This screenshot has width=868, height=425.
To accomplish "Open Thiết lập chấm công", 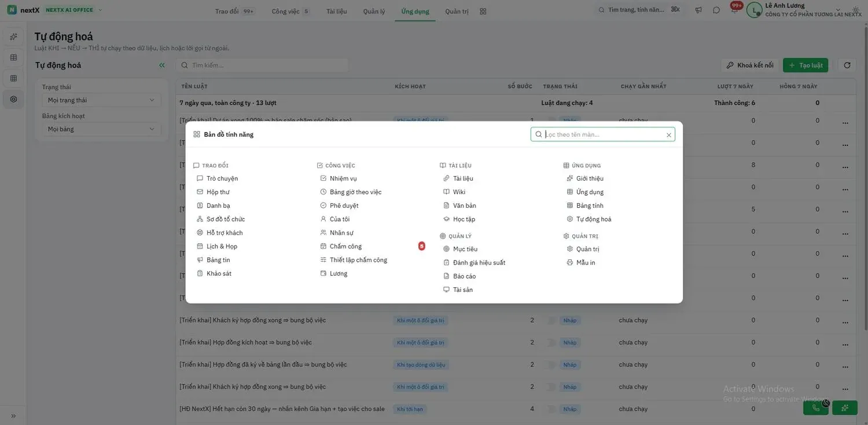I will [x=354, y=260].
